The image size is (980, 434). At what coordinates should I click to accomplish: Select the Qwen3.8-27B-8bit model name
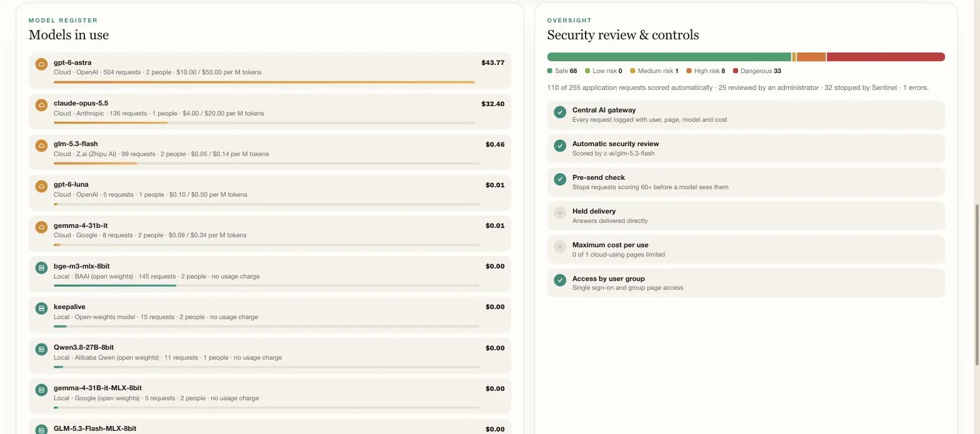84,347
